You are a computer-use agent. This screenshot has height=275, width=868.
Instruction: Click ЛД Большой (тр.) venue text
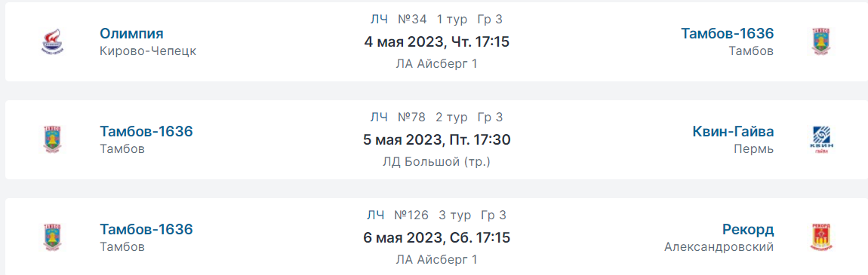(x=437, y=162)
